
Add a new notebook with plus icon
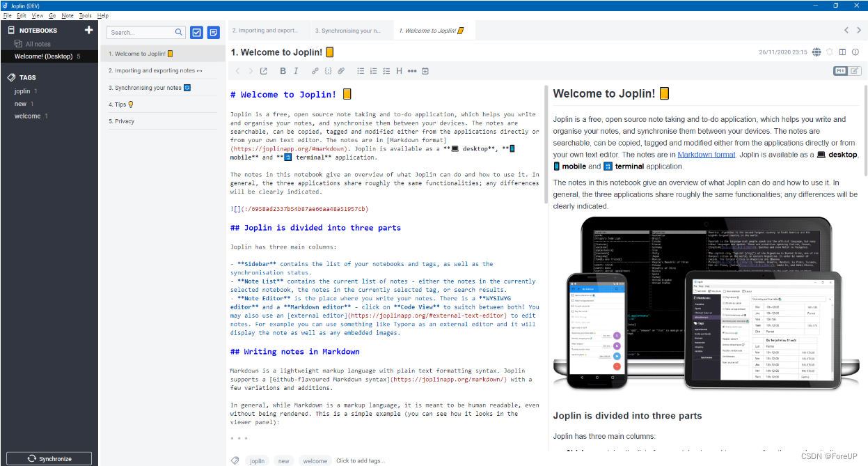88,30
